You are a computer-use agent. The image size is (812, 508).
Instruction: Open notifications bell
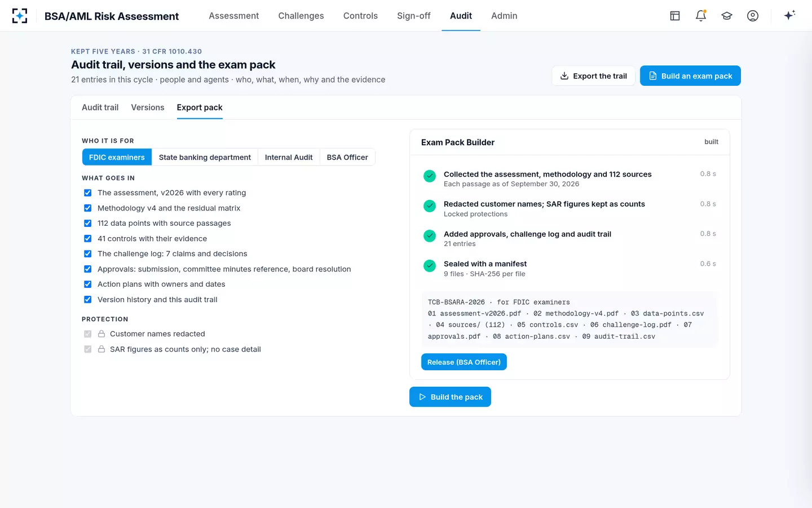(x=701, y=16)
